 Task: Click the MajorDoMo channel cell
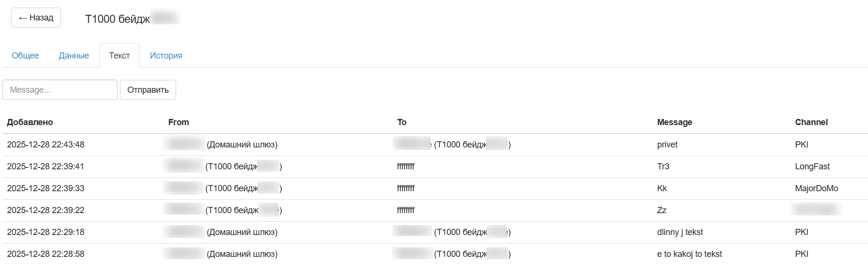[816, 188]
